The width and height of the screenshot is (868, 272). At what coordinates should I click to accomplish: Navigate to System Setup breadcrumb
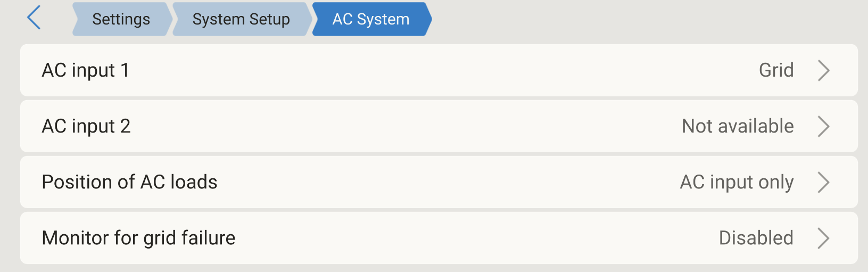(x=242, y=19)
